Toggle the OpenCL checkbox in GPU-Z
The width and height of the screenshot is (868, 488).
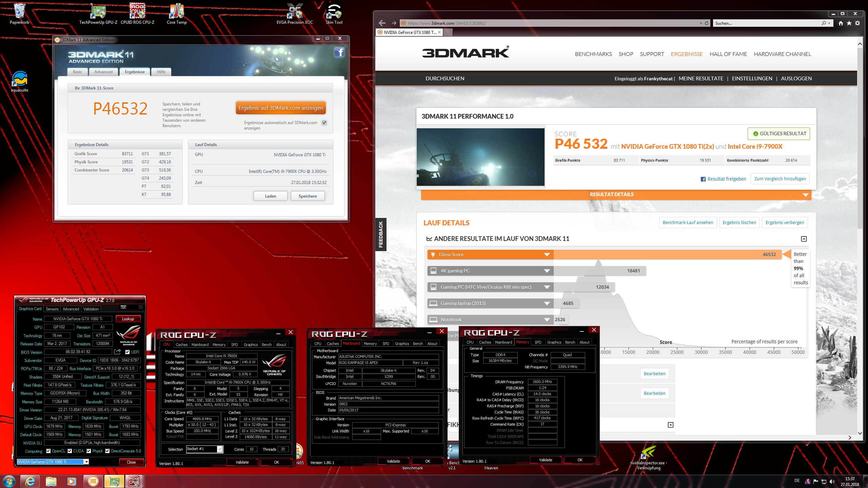(48, 451)
